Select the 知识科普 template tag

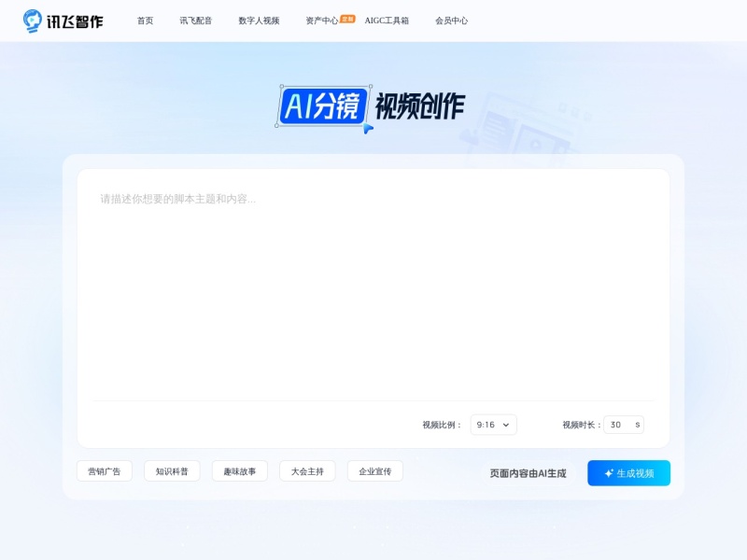point(172,471)
